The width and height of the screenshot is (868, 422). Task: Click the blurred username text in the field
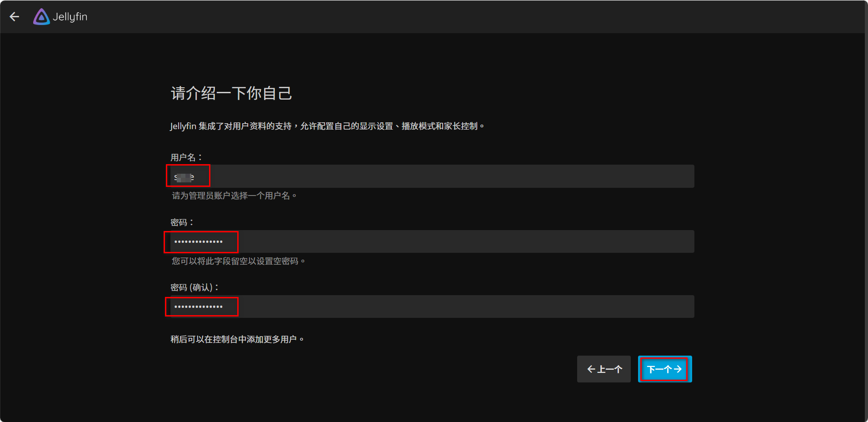pos(184,177)
